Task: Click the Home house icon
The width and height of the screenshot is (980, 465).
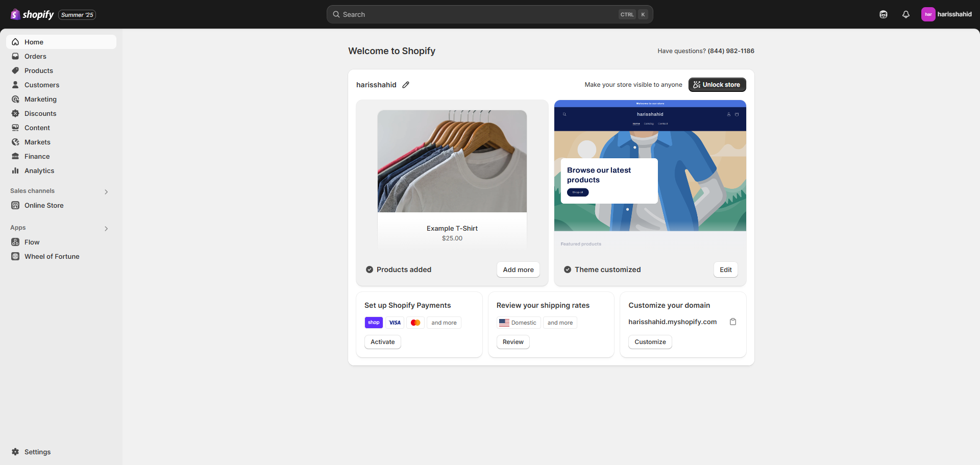Action: pos(15,42)
